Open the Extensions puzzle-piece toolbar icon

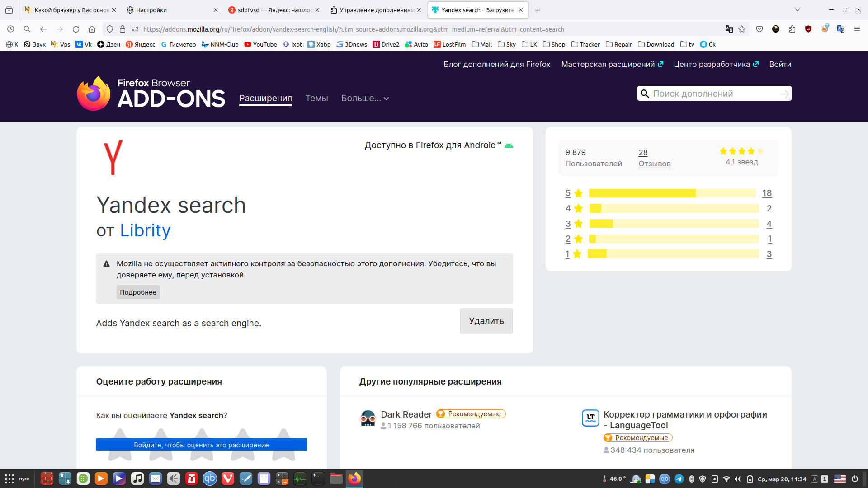(x=792, y=29)
